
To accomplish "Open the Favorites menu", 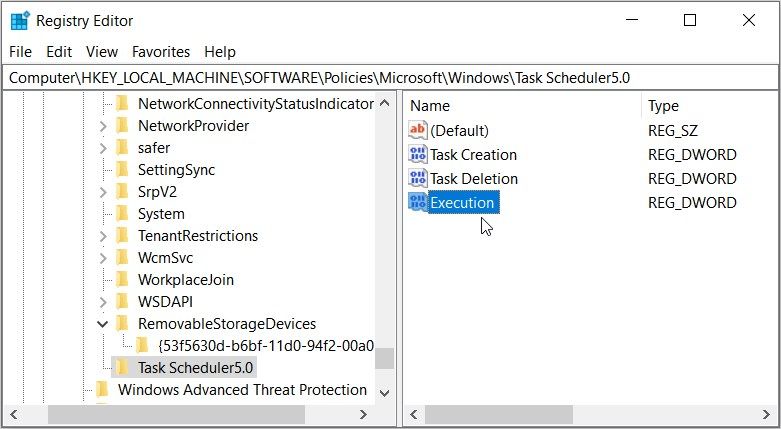I will coord(161,51).
